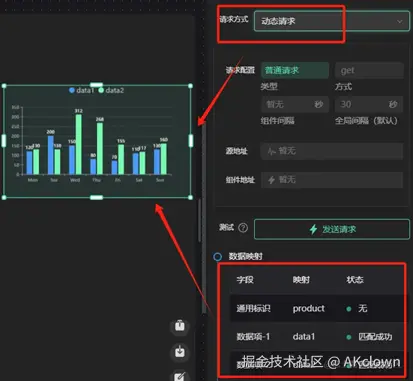Click the product mapping cell

[309, 309]
